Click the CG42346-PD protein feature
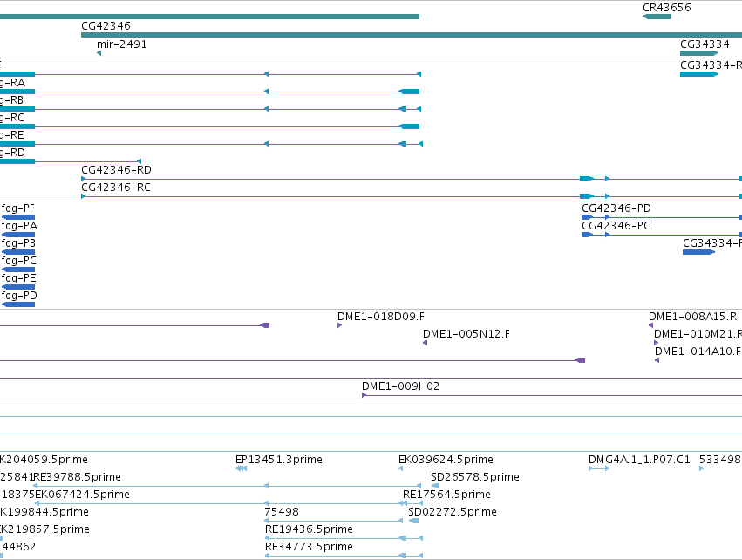The height and width of the screenshot is (560, 742). pyautogui.click(x=662, y=217)
